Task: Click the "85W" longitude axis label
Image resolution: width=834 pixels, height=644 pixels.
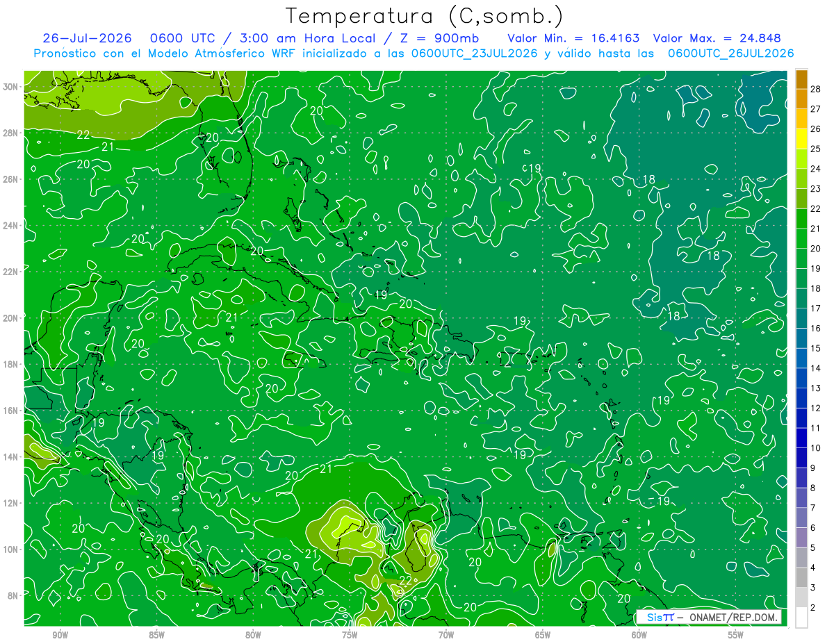Action: pos(156,634)
